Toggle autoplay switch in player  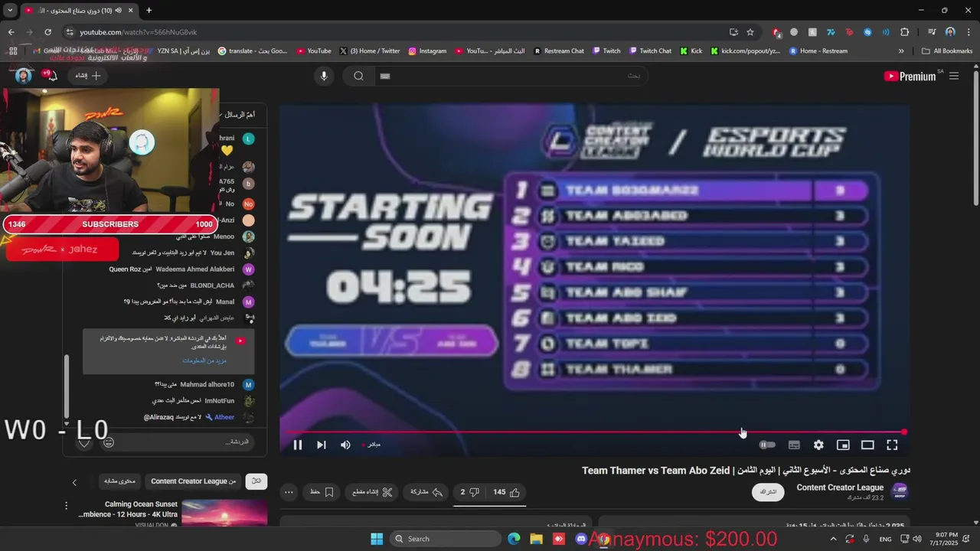767,445
